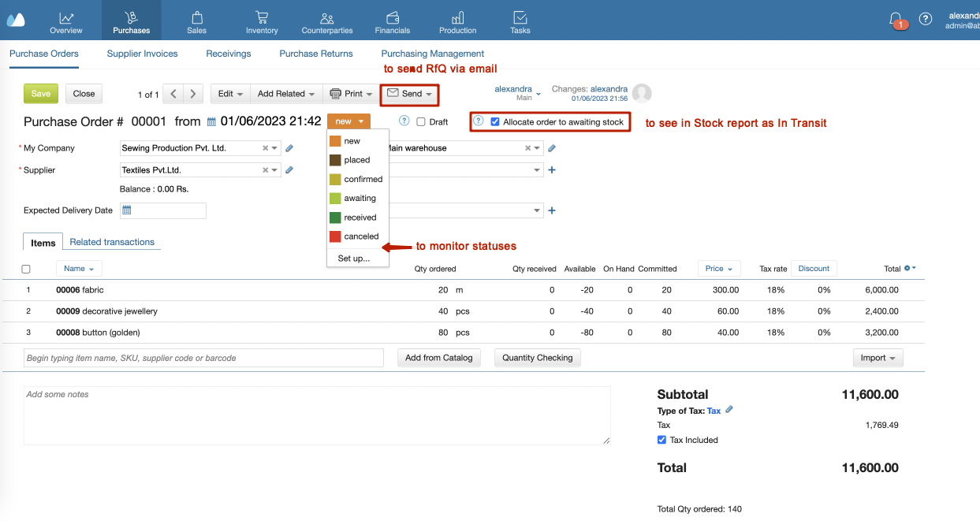Open the Expected Delivery Date calendar
The height and width of the screenshot is (521, 980).
[x=127, y=210]
